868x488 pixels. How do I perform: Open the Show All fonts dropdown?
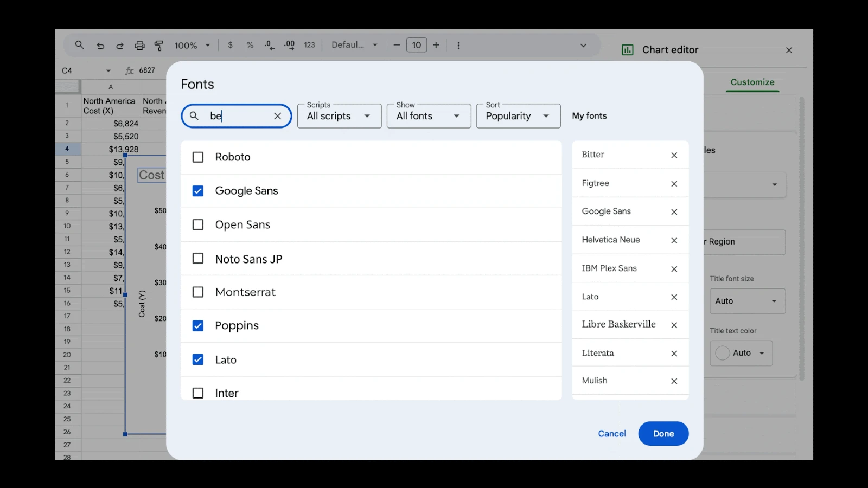(429, 116)
